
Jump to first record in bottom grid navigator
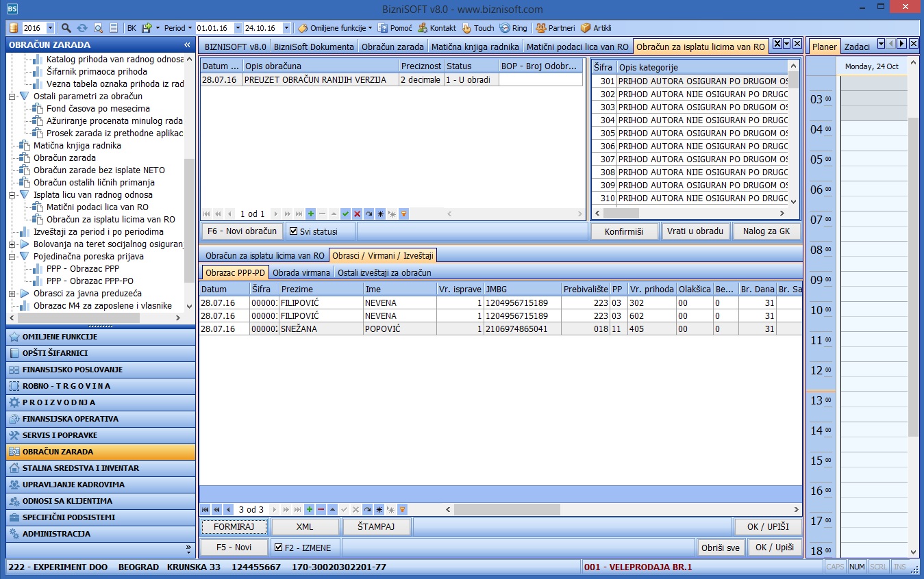[x=205, y=510]
